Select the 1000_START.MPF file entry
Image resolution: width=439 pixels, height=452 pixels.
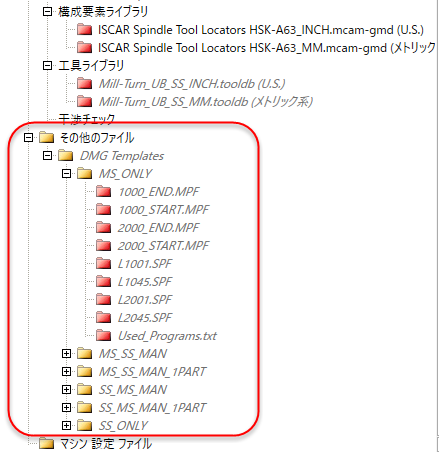pos(164,210)
